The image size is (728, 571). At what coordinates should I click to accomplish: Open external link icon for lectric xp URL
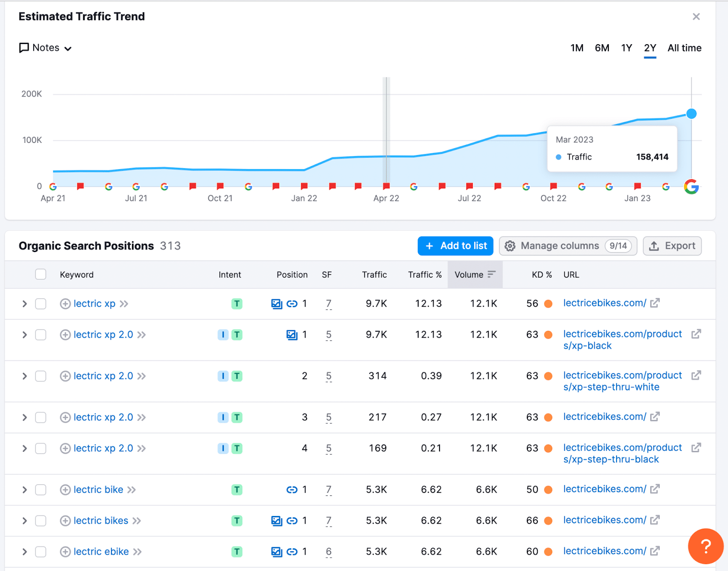(x=655, y=303)
